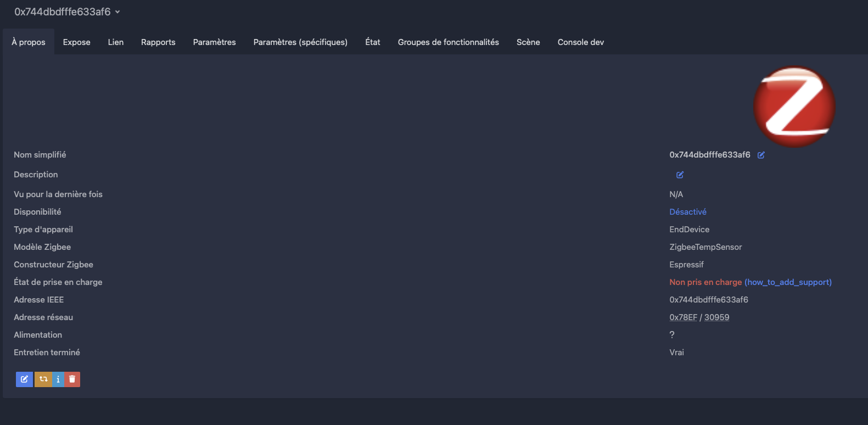This screenshot has height=425, width=868.
Task: Open the Rapports tab
Action: pyautogui.click(x=158, y=42)
